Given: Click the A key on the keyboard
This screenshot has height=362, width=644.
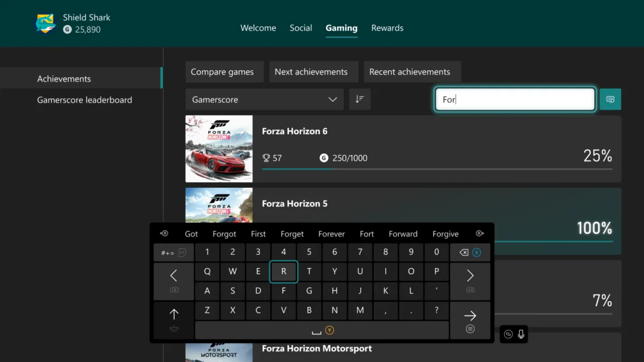Looking at the screenshot, I should pyautogui.click(x=207, y=291).
